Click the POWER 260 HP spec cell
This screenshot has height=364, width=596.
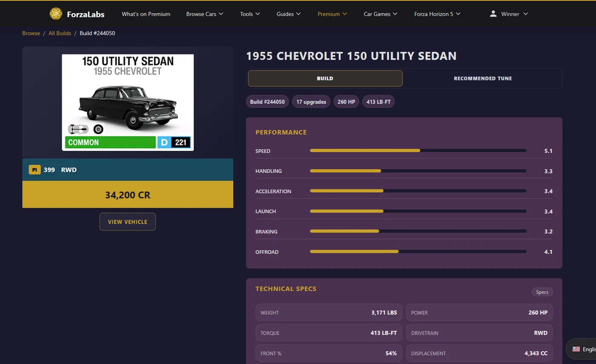tap(479, 313)
